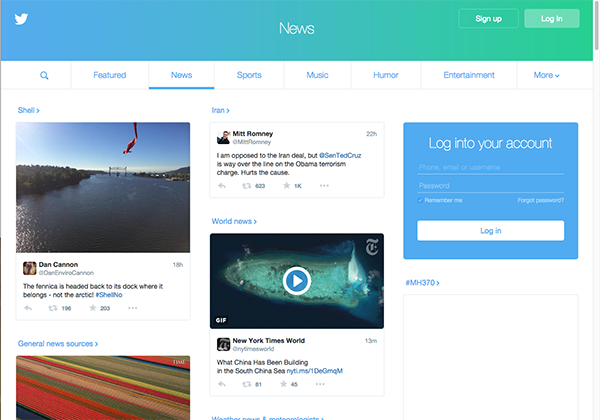Switch to the Music tab
This screenshot has width=600, height=420.
pyautogui.click(x=317, y=75)
